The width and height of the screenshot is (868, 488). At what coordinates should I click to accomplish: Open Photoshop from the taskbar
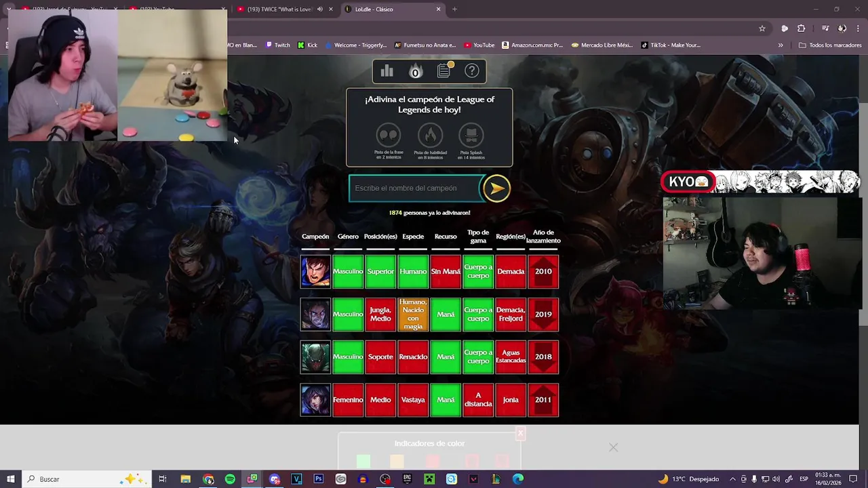click(x=318, y=479)
